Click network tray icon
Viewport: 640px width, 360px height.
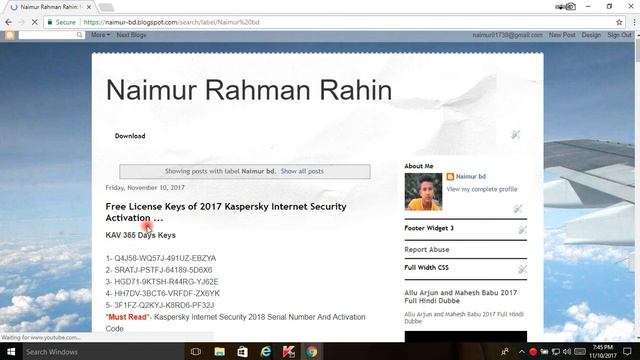(x=556, y=351)
